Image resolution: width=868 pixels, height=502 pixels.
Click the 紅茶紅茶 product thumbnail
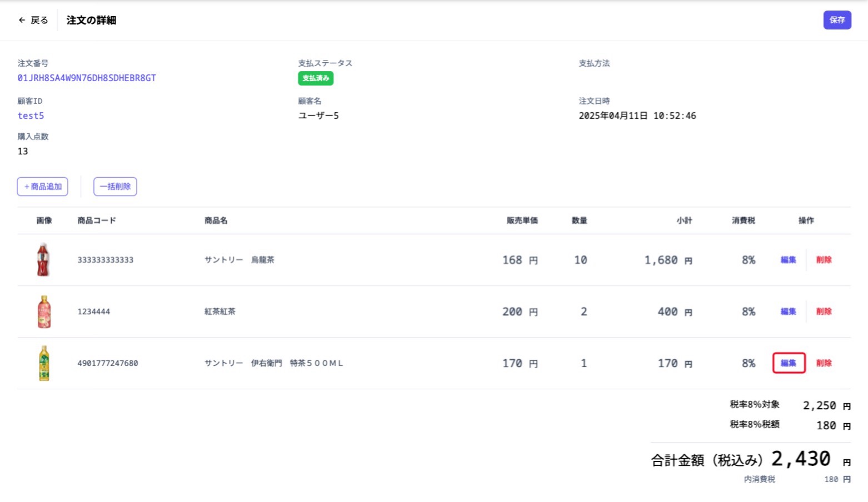44,312
